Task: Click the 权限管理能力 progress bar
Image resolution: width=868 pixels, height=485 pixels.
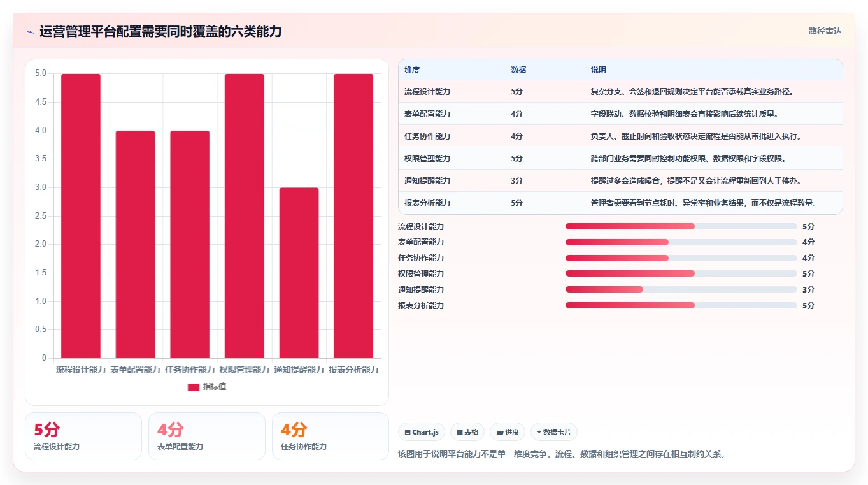Action: coord(681,273)
